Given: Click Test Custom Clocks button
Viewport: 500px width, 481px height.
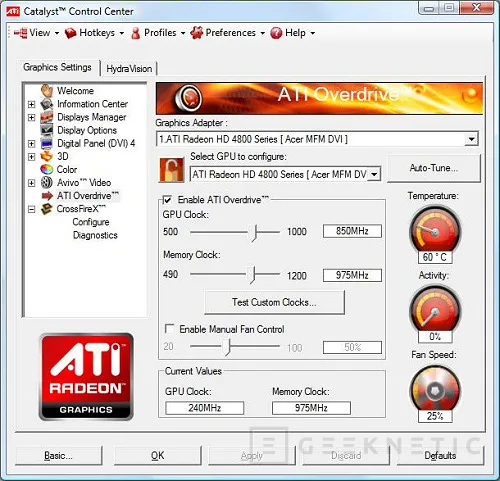Looking at the screenshot, I should (274, 302).
